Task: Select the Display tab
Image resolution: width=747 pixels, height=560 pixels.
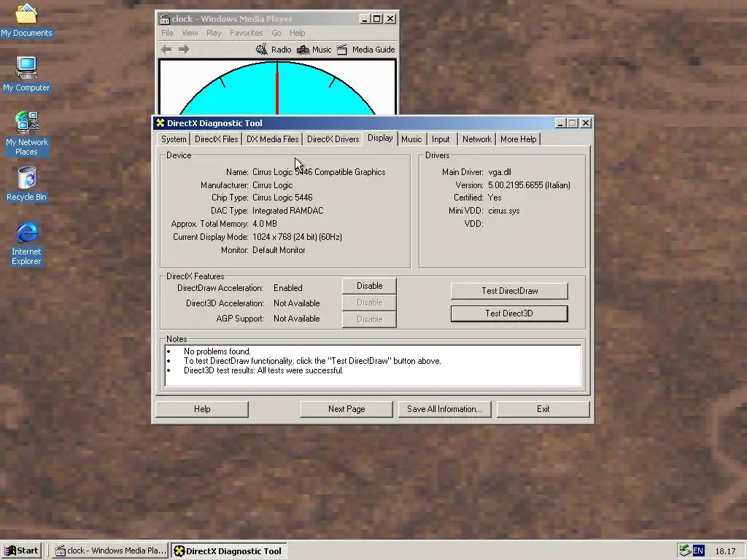Action: [380, 138]
